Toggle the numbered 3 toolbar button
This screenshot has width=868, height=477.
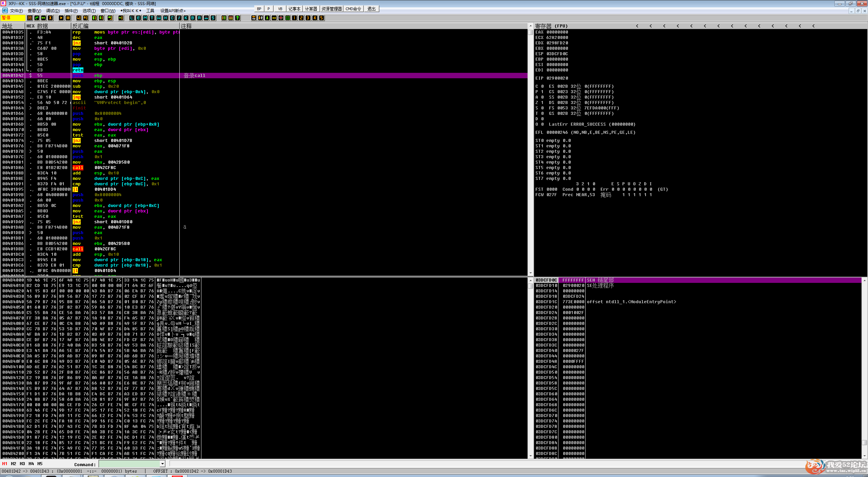point(308,18)
